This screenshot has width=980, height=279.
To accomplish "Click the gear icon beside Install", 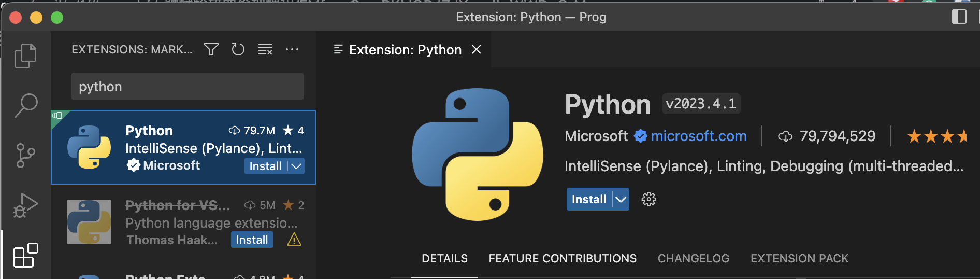I will (648, 200).
